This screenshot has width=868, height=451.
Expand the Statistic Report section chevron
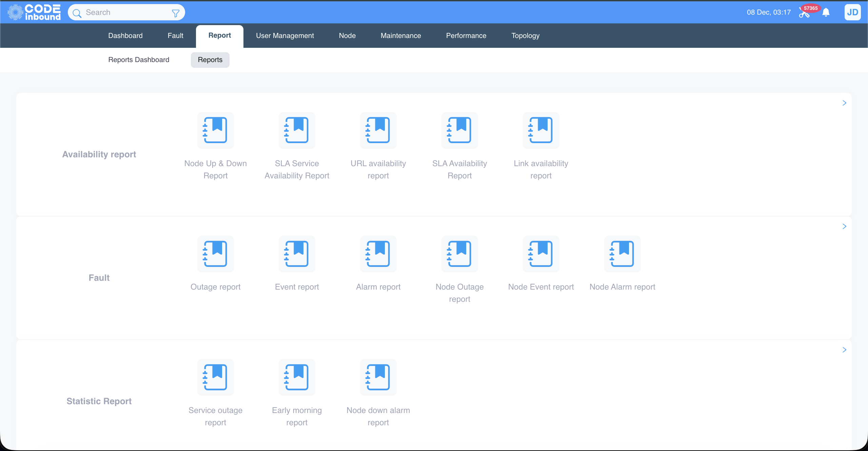pos(844,350)
